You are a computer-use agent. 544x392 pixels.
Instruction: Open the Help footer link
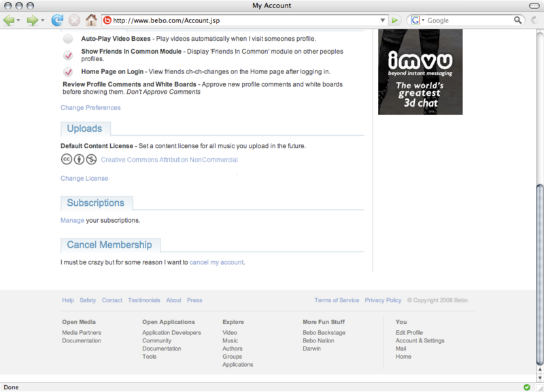(x=68, y=300)
